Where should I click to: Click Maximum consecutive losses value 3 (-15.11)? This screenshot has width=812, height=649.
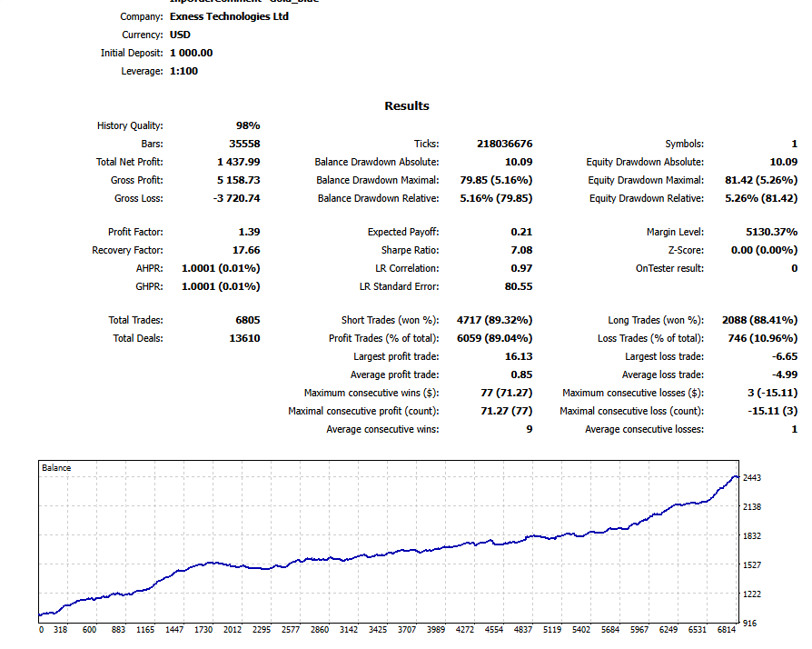773,393
